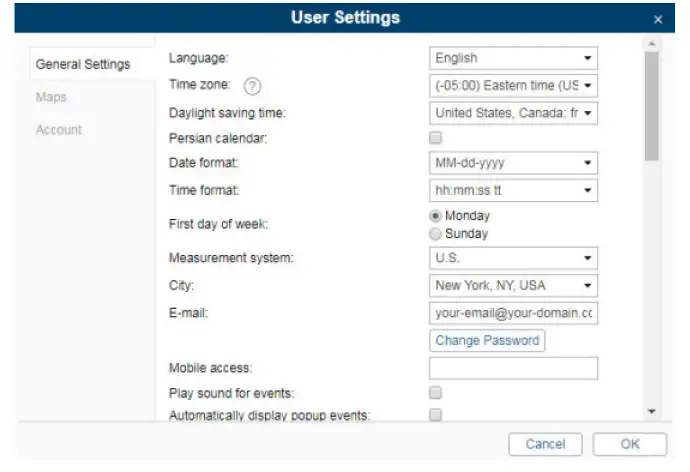The width and height of the screenshot is (690, 472).
Task: Expand the Date format dropdown
Action: (513, 163)
